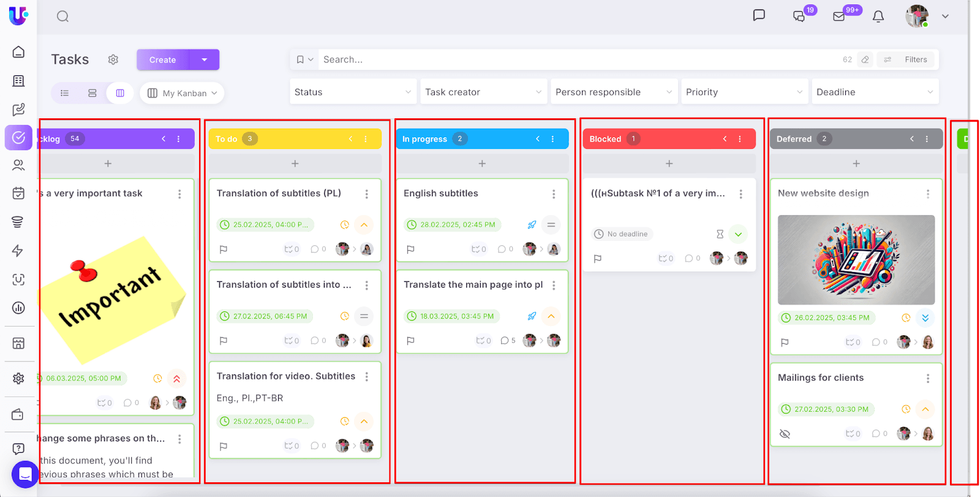Expand the Status filter dropdown
Image resolution: width=980 pixels, height=497 pixels.
[353, 92]
